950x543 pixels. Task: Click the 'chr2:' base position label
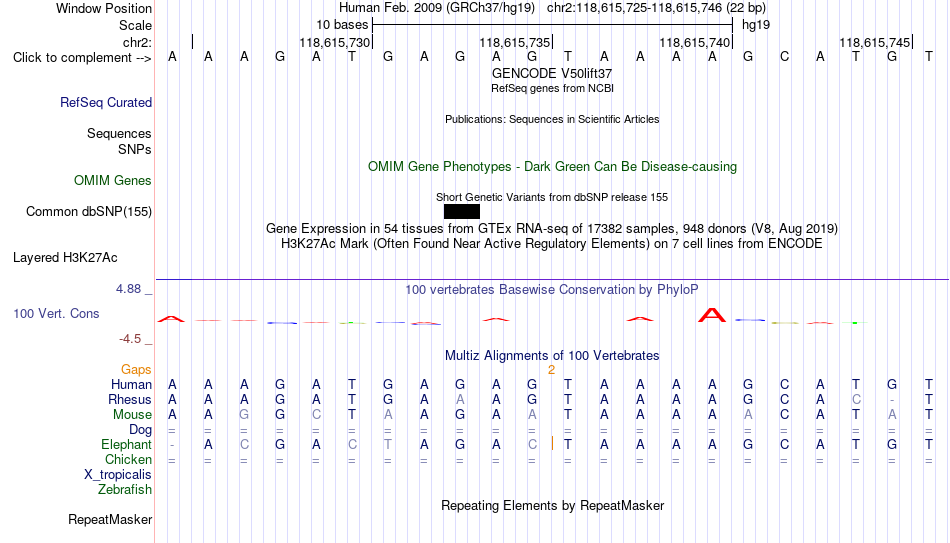click(138, 42)
